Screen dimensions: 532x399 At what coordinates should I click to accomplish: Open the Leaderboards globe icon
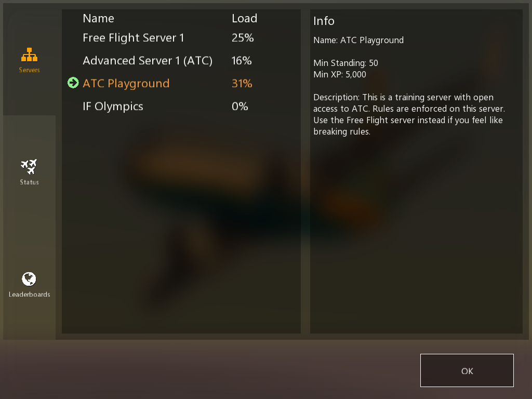[29, 279]
